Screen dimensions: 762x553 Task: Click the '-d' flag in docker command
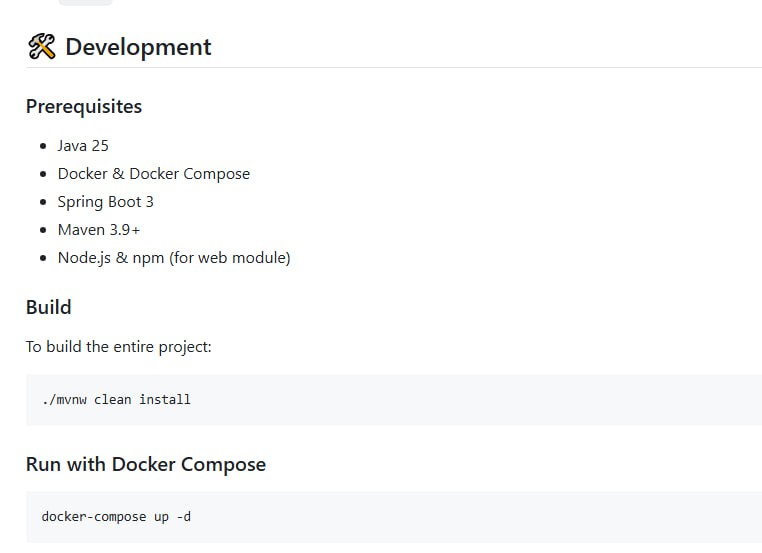point(182,517)
